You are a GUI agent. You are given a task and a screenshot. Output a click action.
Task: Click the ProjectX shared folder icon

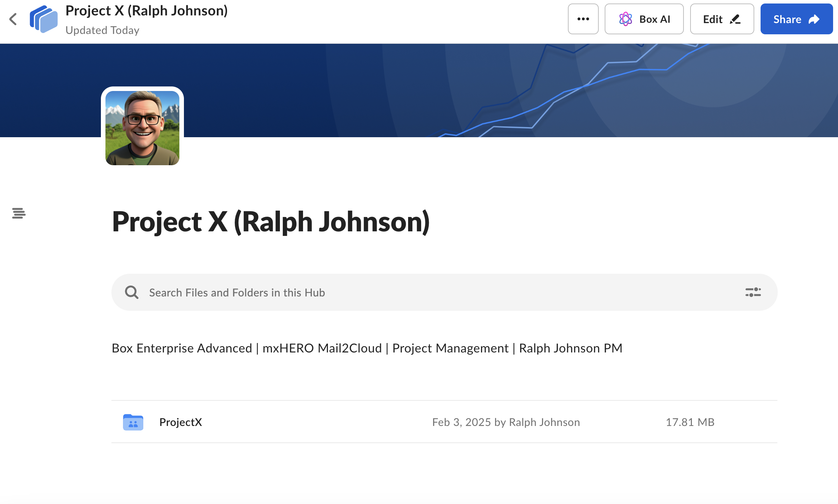pos(133,422)
